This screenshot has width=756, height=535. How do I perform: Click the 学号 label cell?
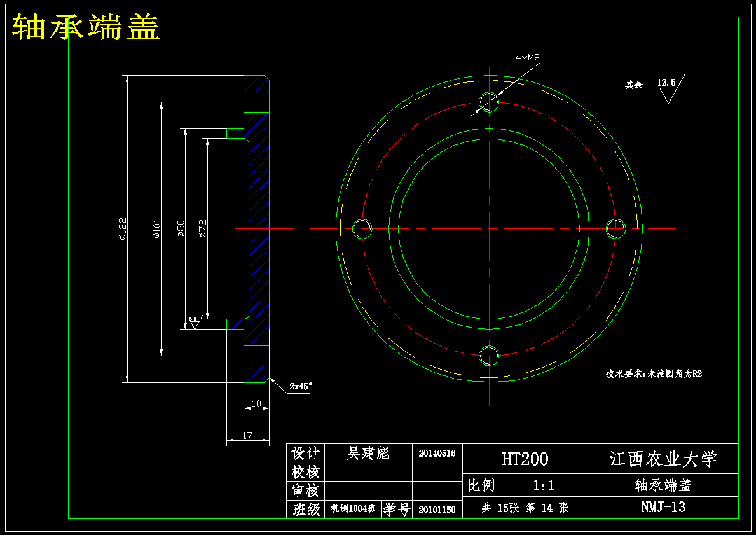pyautogui.click(x=397, y=510)
